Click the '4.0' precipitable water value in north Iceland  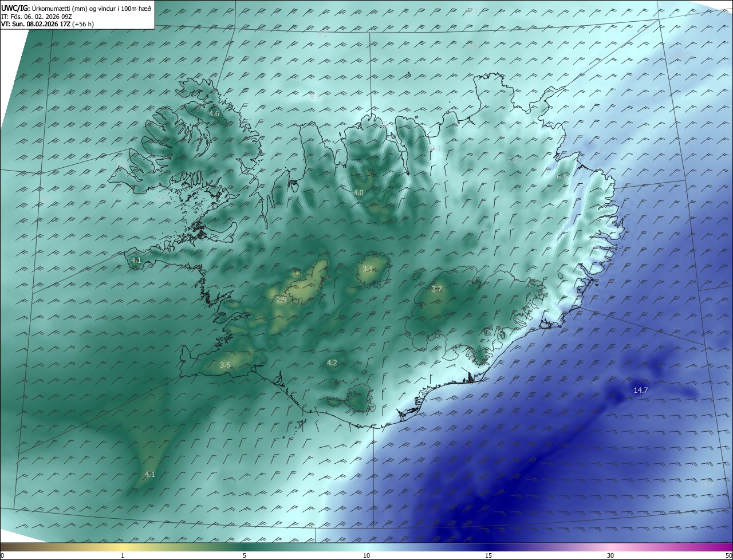pyautogui.click(x=358, y=193)
